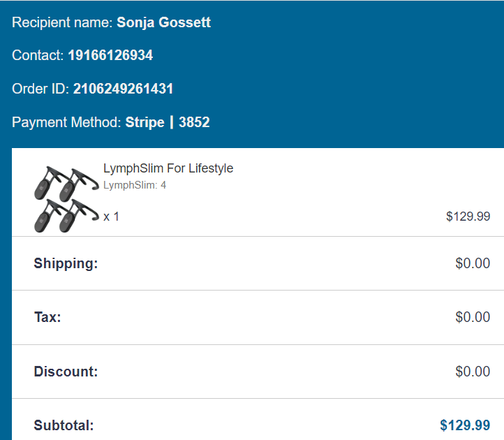This screenshot has width=504, height=440.
Task: Click the Payment Method label text
Action: tap(67, 122)
